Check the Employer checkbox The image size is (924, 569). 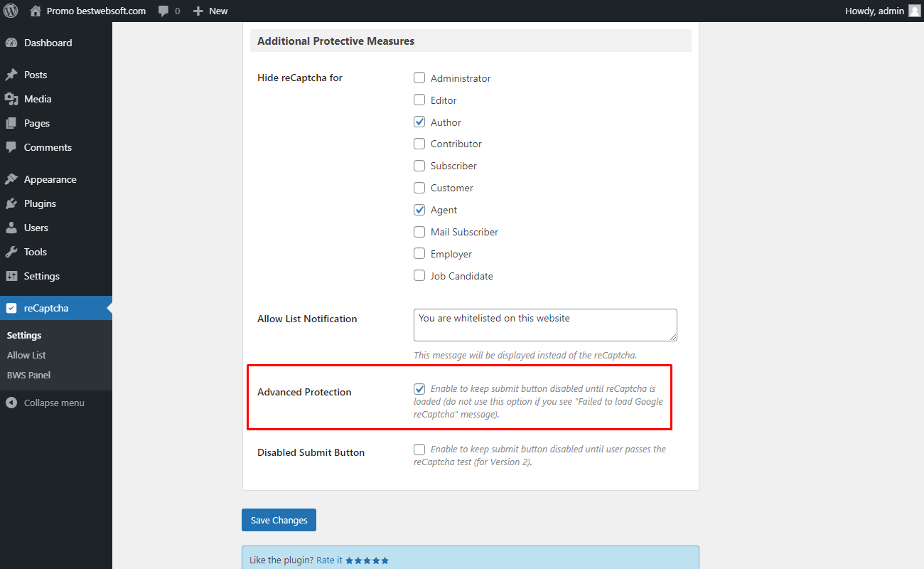click(419, 254)
